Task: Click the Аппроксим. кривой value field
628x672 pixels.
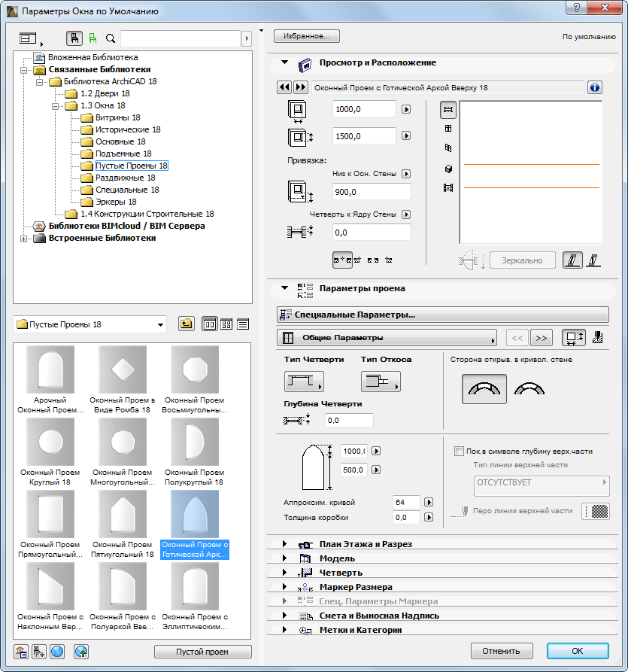Action: pos(406,502)
